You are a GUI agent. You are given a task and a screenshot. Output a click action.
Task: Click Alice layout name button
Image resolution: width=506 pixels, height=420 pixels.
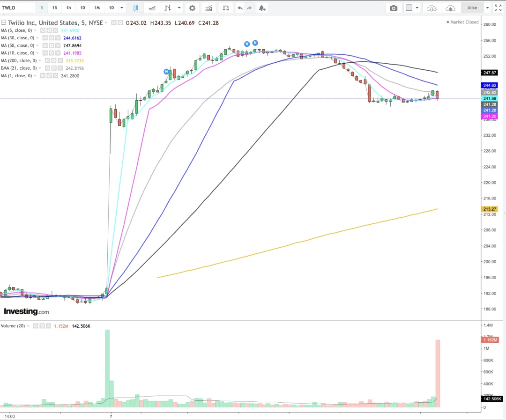coord(472,8)
